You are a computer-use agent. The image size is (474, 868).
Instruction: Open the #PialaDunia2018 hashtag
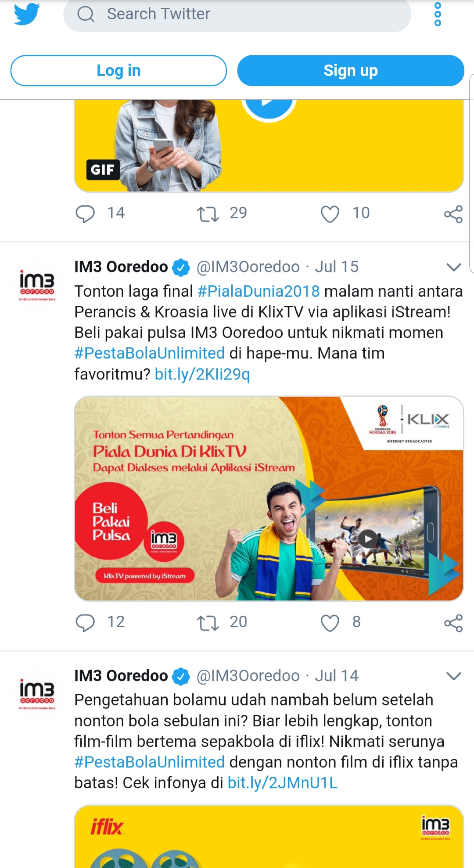[259, 291]
